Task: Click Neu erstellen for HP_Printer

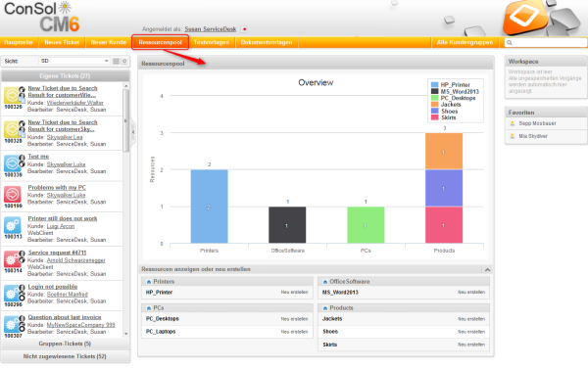Action: pyautogui.click(x=294, y=293)
